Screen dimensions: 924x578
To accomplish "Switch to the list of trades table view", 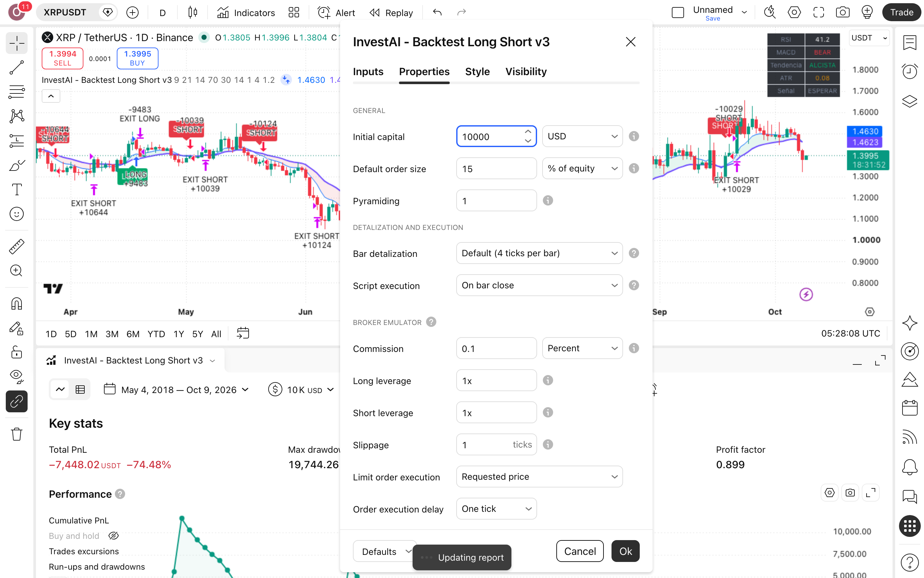I will (x=80, y=390).
